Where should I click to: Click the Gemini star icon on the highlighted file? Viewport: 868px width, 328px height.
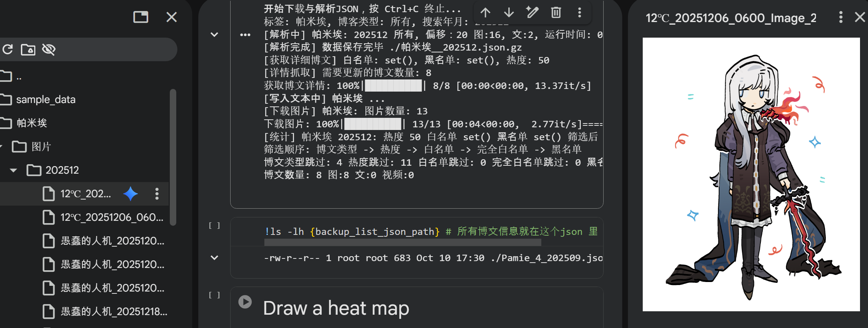coord(130,194)
